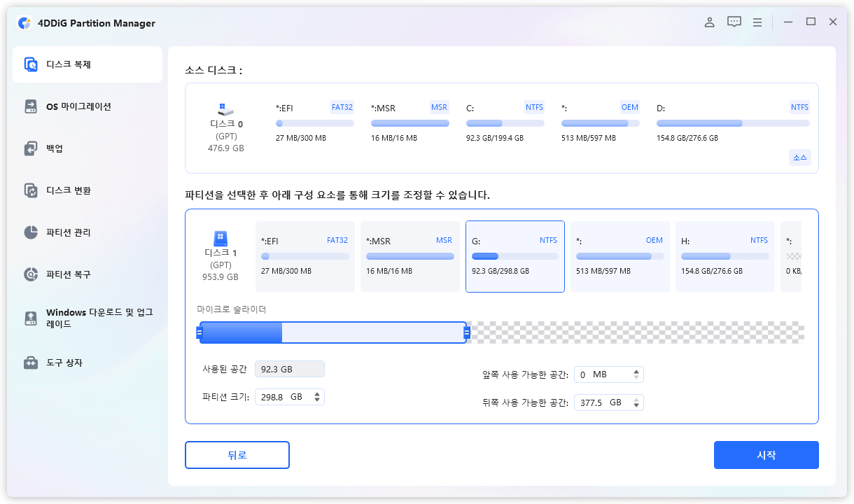This screenshot has height=504, width=854.
Task: Click the micro slider resize handle
Action: (x=467, y=332)
